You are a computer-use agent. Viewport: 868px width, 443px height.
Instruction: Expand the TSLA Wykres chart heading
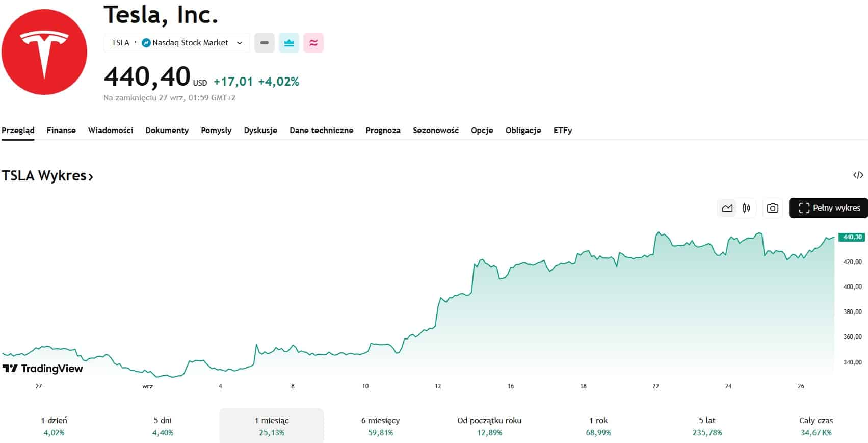47,176
